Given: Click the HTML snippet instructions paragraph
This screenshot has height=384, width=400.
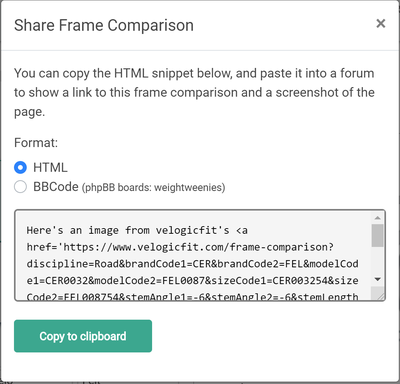Looking at the screenshot, I should tap(194, 92).
